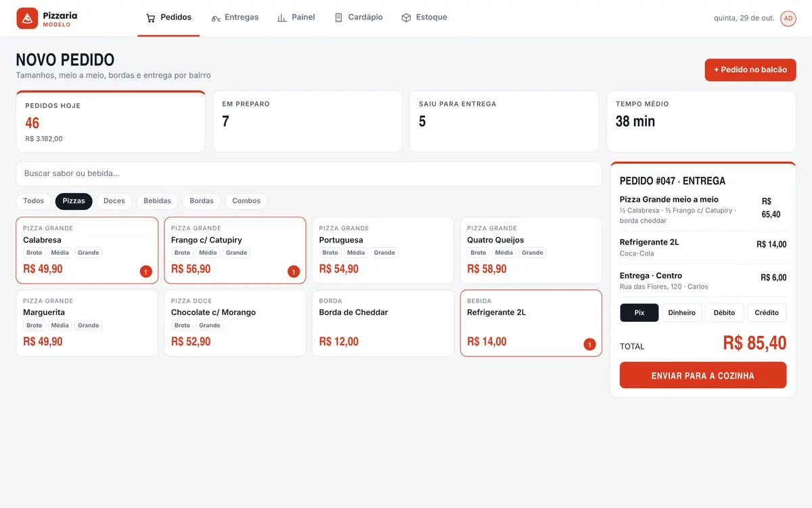
Task: Click the Entrega · Centro order line
Action: (x=703, y=280)
